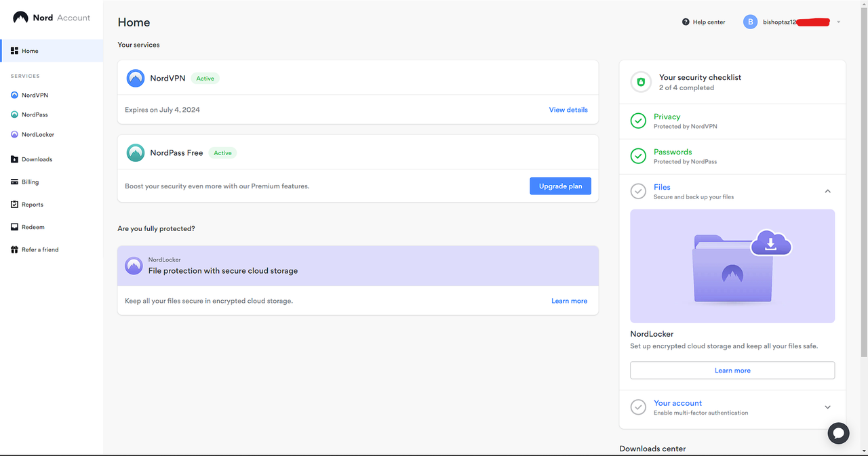Click the NordVPN Active status badge
Screen dimensions: 868x456
[x=205, y=79]
